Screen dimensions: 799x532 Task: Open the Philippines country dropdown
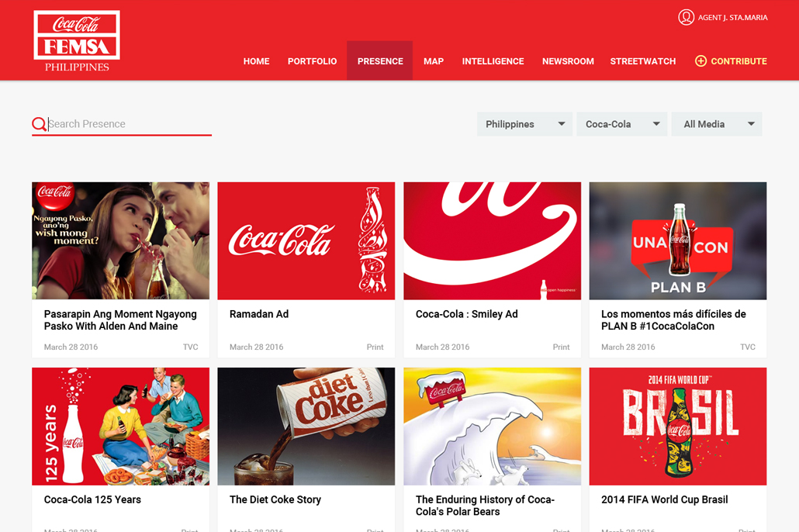tap(524, 124)
